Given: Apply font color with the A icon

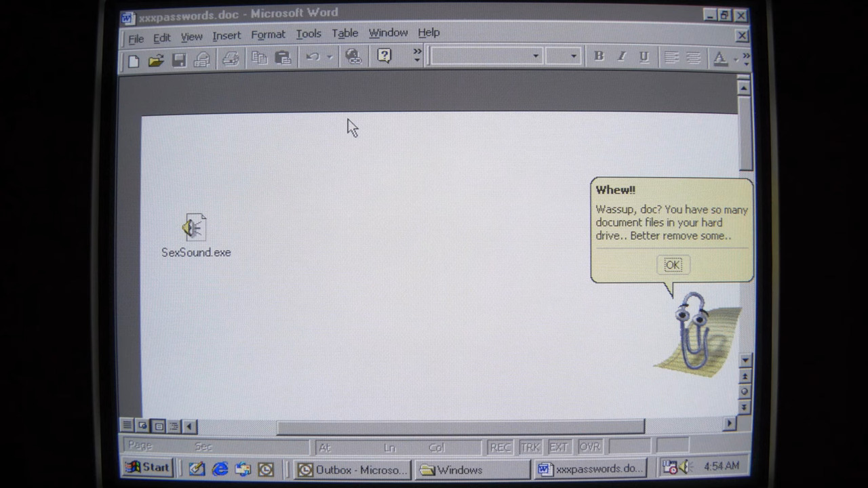Looking at the screenshot, I should (720, 59).
